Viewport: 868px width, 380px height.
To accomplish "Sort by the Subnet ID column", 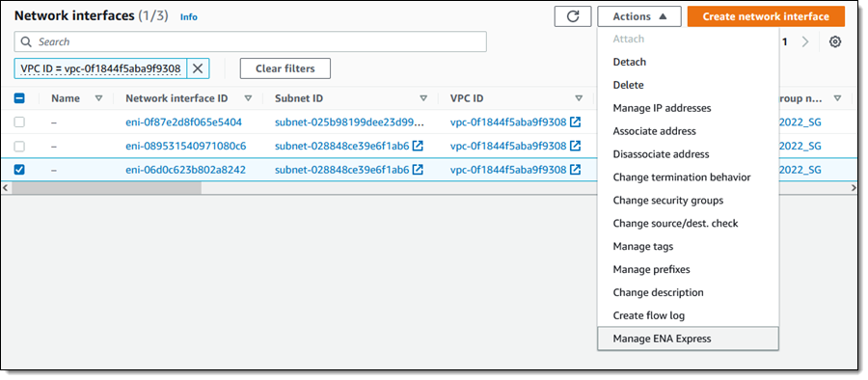I will pos(423,98).
